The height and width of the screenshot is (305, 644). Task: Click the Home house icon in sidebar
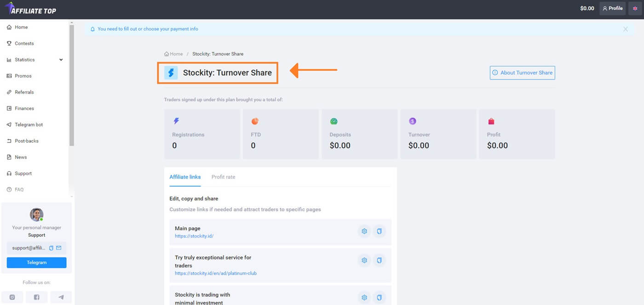point(9,27)
